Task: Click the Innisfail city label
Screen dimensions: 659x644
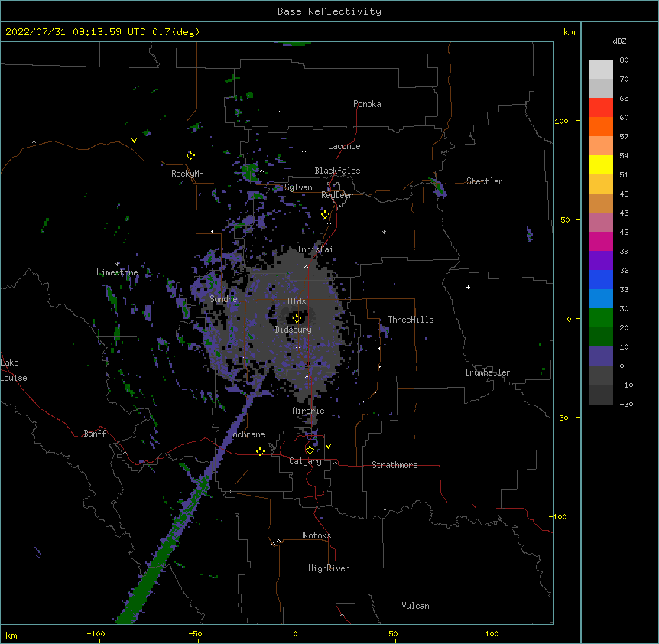Action: click(x=317, y=249)
